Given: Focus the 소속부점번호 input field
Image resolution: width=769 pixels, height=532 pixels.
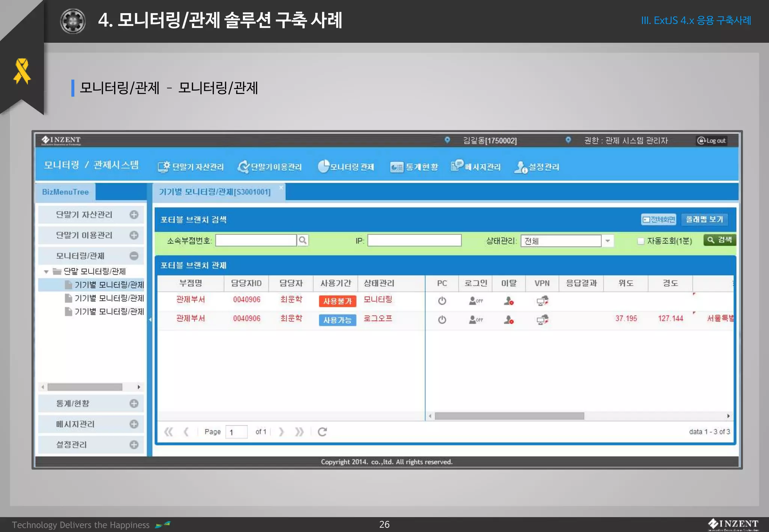Looking at the screenshot, I should click(x=256, y=240).
